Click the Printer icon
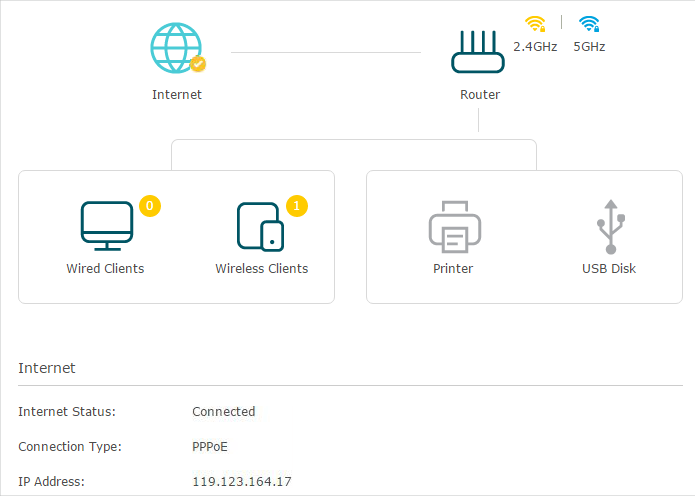The image size is (695, 496). tap(453, 226)
